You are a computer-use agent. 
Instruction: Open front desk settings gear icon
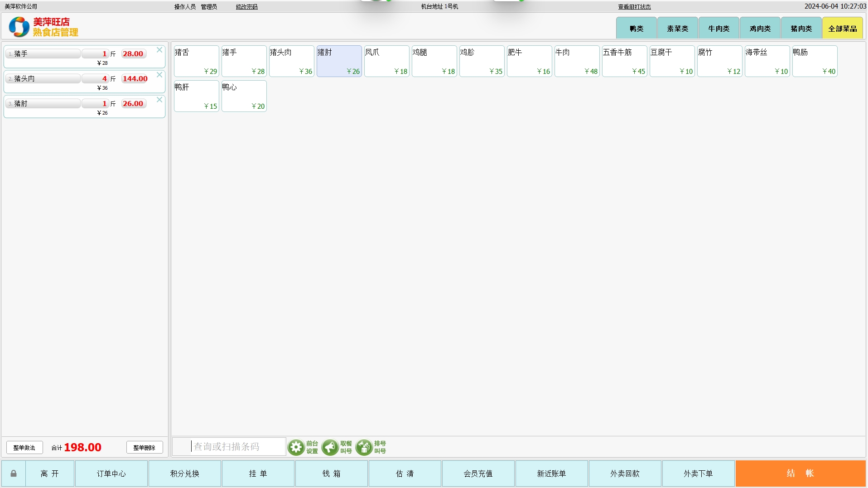[x=296, y=447]
